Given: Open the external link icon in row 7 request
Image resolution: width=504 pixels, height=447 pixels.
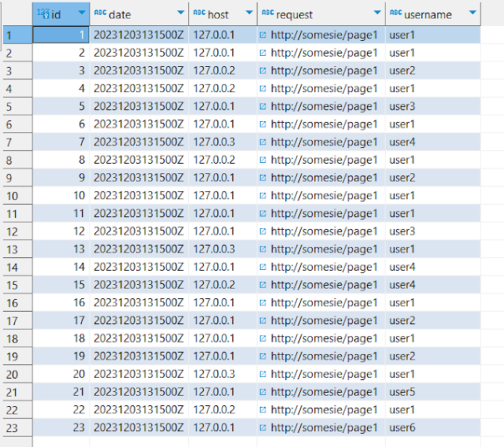Looking at the screenshot, I should click(x=263, y=142).
